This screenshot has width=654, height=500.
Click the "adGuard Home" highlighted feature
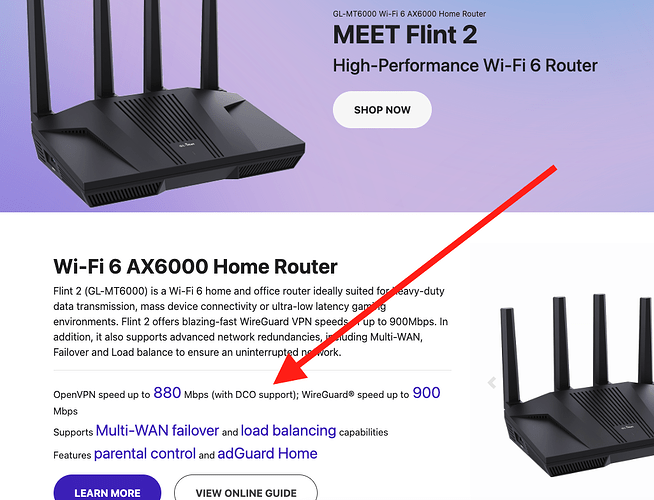tap(267, 453)
